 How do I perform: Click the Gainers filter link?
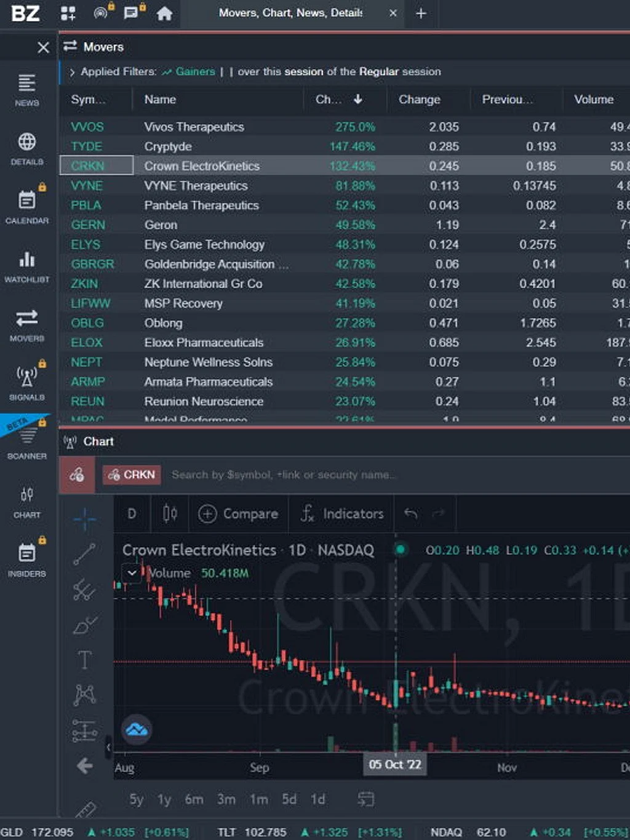tap(195, 71)
